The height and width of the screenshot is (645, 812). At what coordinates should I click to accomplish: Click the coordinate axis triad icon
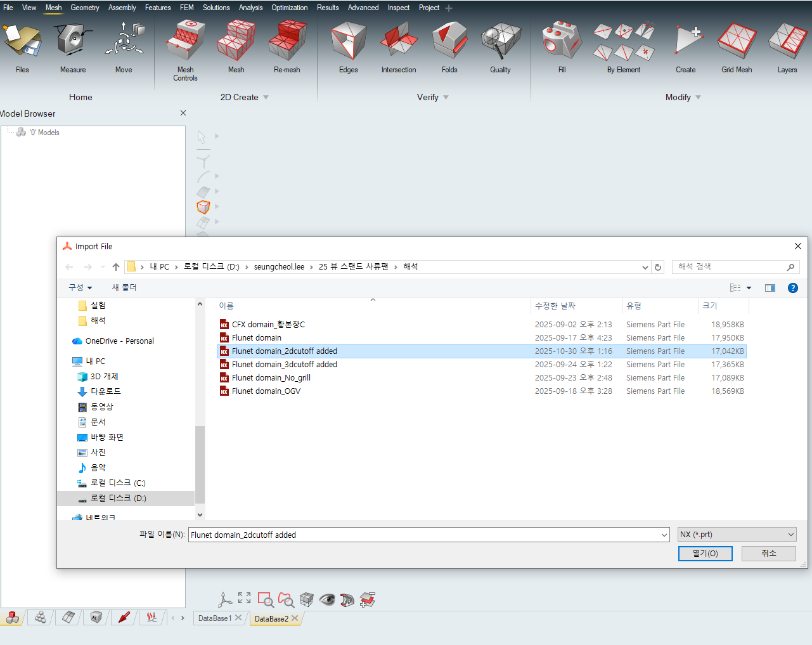pos(224,599)
